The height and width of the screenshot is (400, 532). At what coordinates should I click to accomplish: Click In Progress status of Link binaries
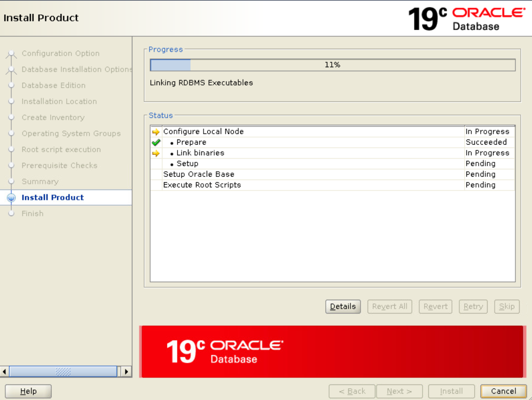pyautogui.click(x=487, y=153)
